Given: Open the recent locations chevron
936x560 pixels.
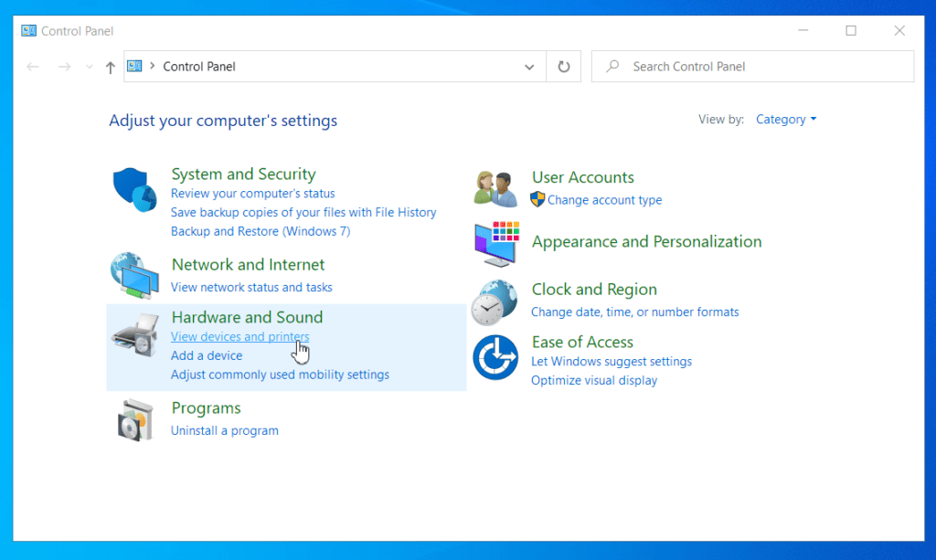Looking at the screenshot, I should (89, 67).
